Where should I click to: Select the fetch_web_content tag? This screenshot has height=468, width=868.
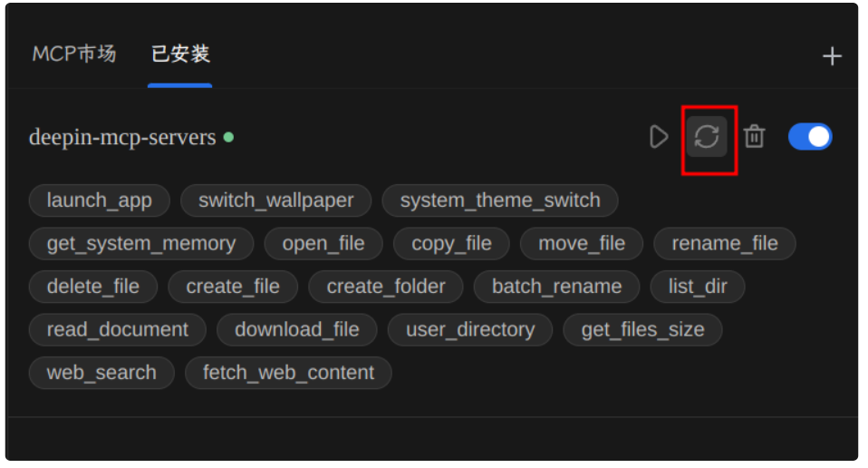288,374
